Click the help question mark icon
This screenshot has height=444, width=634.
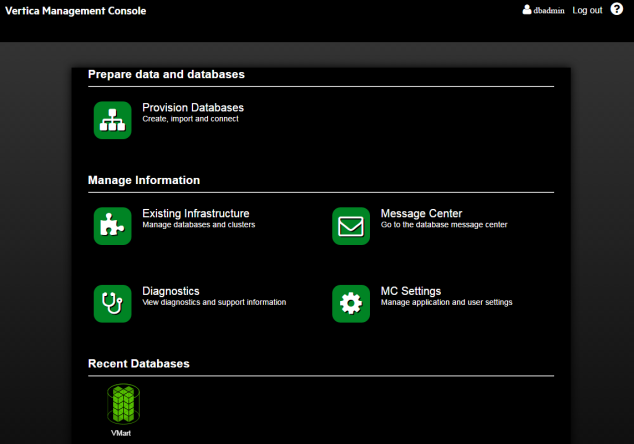[x=617, y=9]
